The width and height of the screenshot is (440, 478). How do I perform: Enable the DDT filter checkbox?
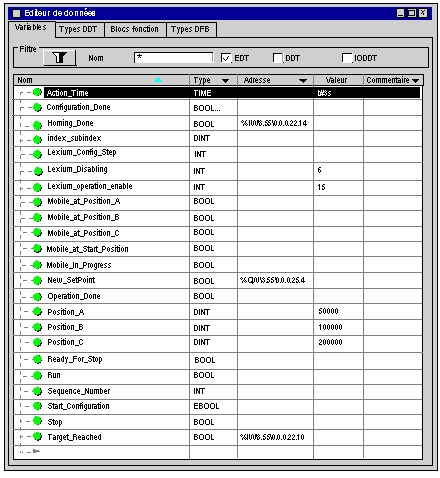tap(278, 58)
